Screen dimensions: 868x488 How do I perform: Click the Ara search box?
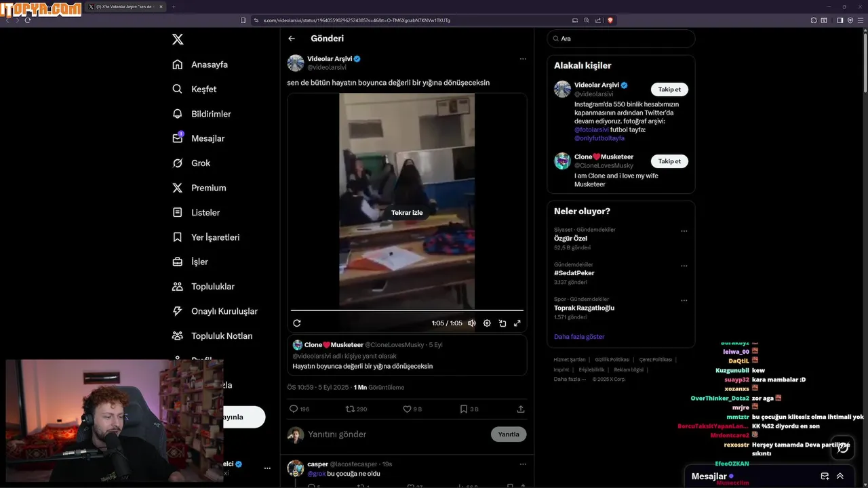pos(620,39)
